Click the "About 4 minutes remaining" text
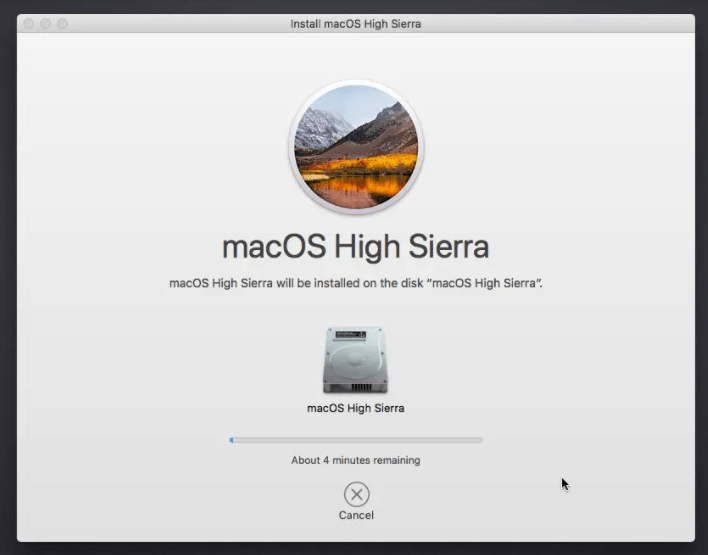The height and width of the screenshot is (555, 708). [355, 460]
